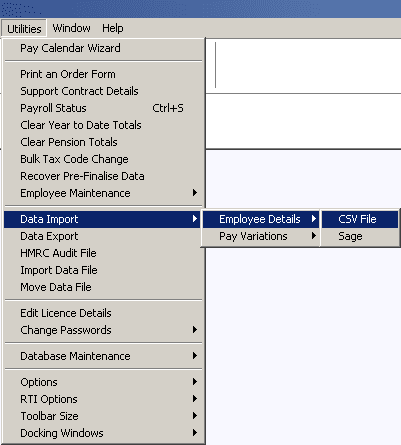This screenshot has width=401, height=445.
Task: Expand the RTI Options submenu
Action: (103, 399)
